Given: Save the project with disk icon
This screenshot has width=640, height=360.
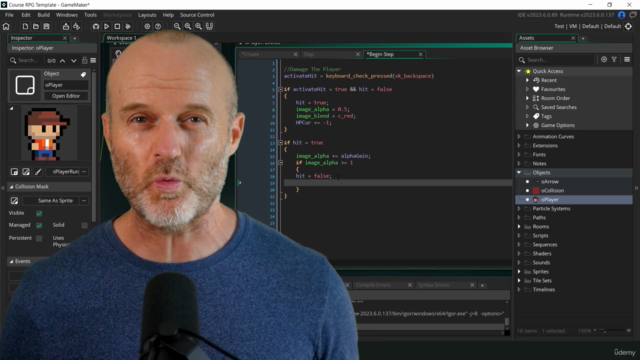Looking at the screenshot, I should click(47, 26).
